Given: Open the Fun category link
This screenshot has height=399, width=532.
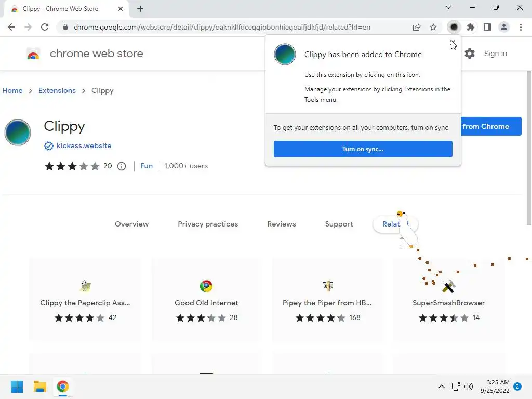Looking at the screenshot, I should (x=147, y=166).
